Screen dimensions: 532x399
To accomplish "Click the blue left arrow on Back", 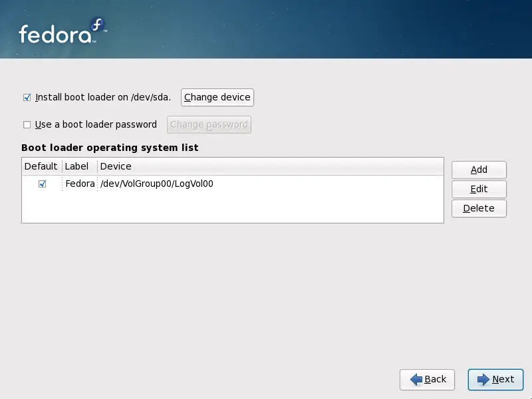I will pyautogui.click(x=416, y=379).
